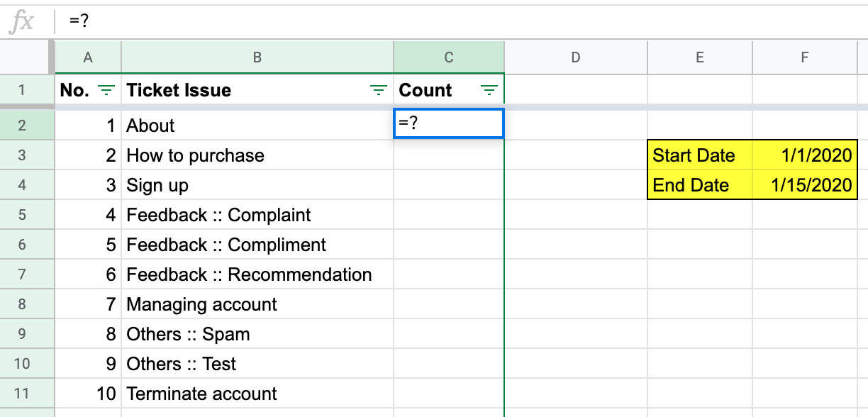Select column header A
The image size is (868, 417).
click(88, 57)
